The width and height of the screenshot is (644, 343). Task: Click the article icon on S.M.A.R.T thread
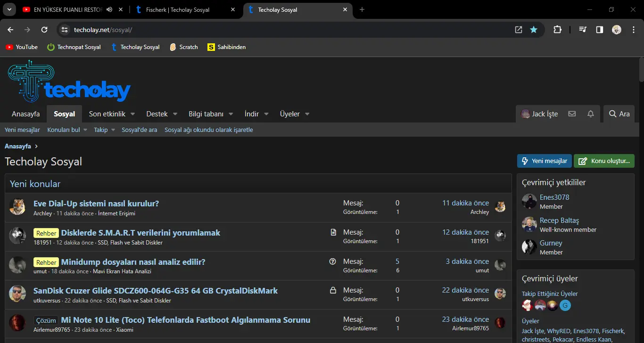click(333, 232)
